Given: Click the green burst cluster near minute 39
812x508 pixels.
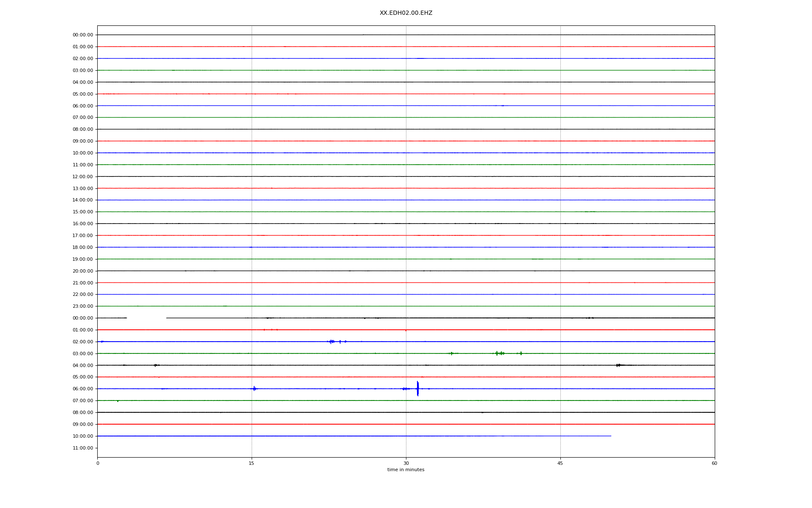Looking at the screenshot, I should click(500, 353).
